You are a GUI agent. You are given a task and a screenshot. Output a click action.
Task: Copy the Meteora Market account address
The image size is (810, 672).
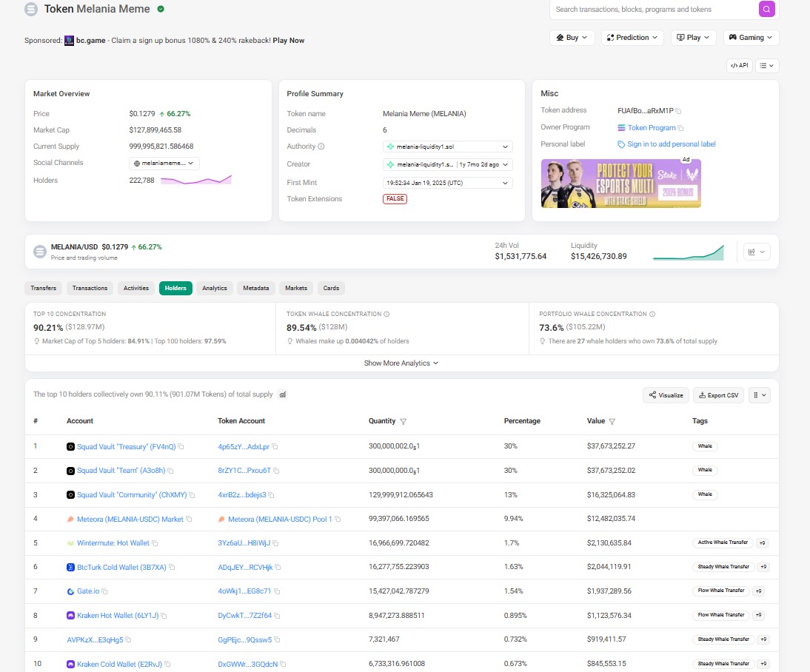pyautogui.click(x=189, y=519)
